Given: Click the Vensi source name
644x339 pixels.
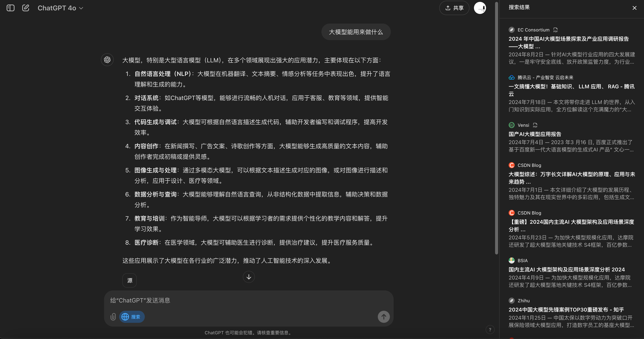Looking at the screenshot, I should pos(523,125).
